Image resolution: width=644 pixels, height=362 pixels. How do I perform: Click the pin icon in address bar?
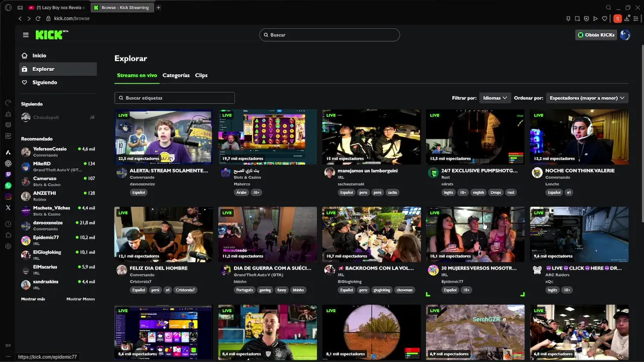(x=568, y=19)
